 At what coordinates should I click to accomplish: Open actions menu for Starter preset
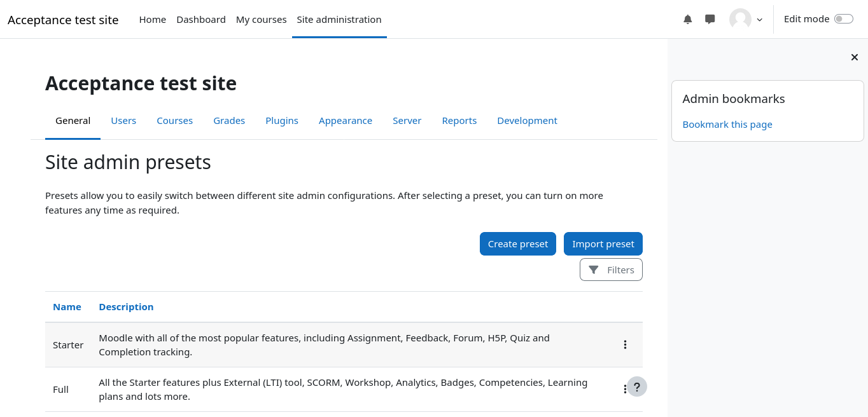click(x=625, y=345)
